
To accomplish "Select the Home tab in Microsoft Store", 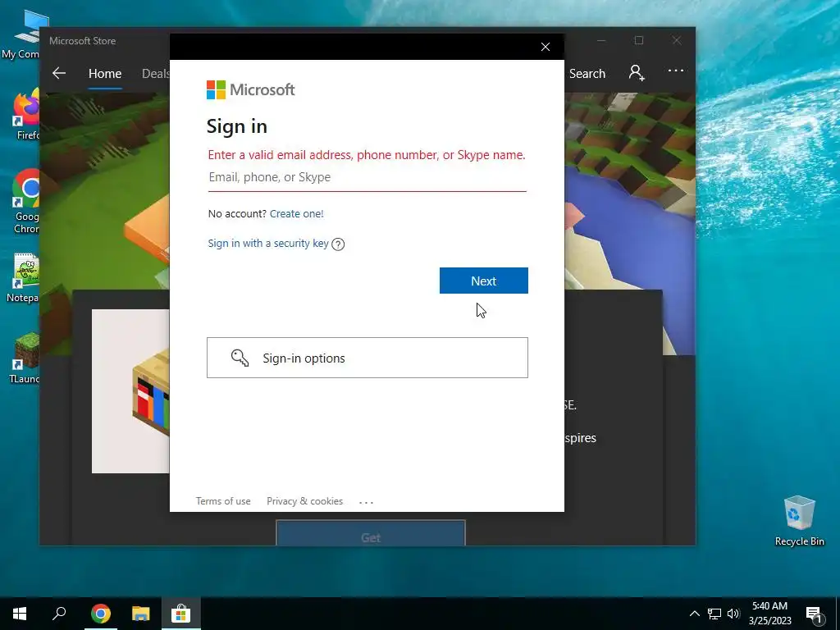I will tap(105, 74).
